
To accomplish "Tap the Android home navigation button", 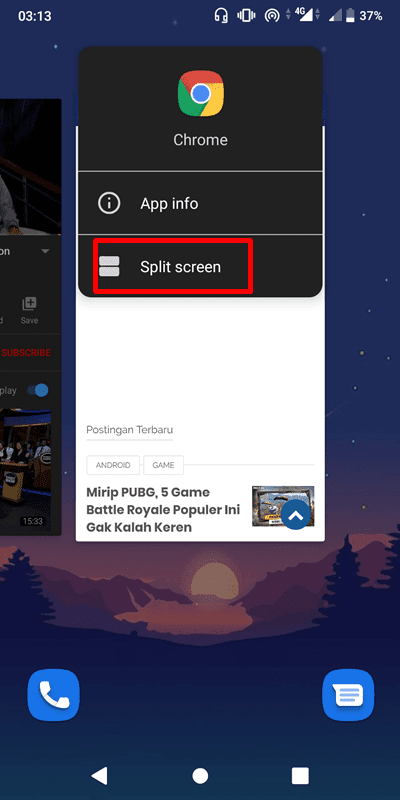I will point(200,776).
